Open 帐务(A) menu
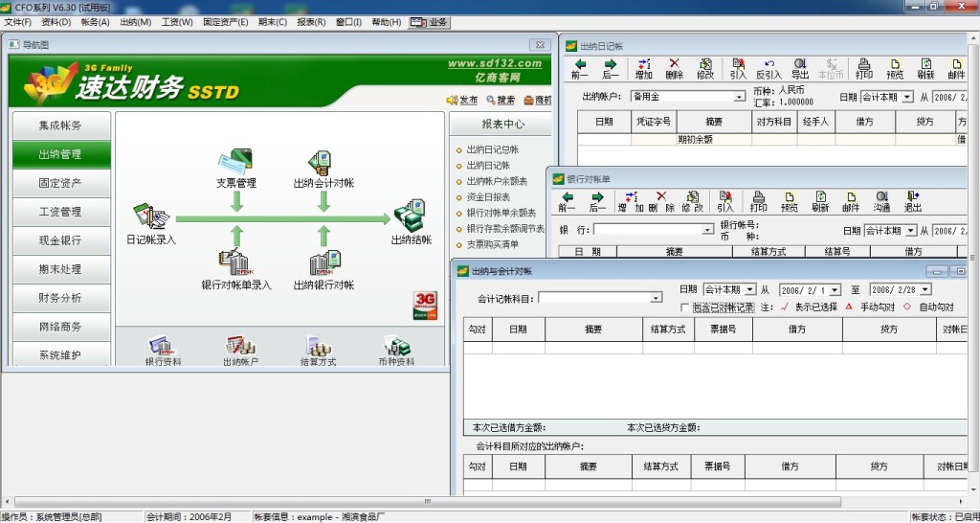 (95, 22)
